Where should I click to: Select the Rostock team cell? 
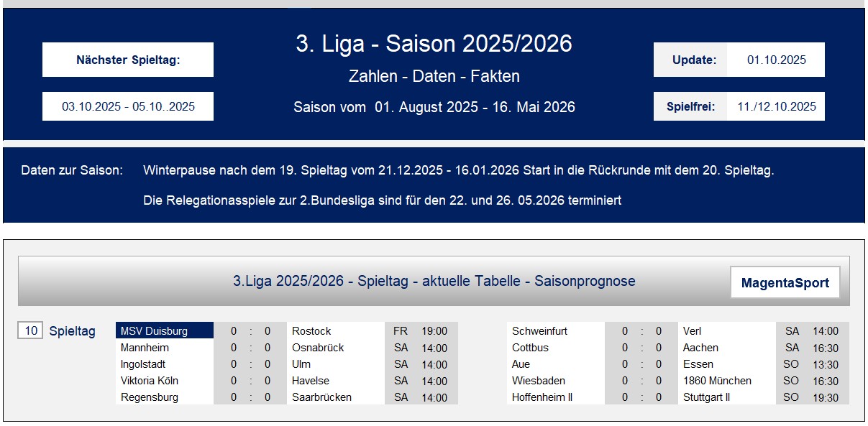(x=335, y=330)
